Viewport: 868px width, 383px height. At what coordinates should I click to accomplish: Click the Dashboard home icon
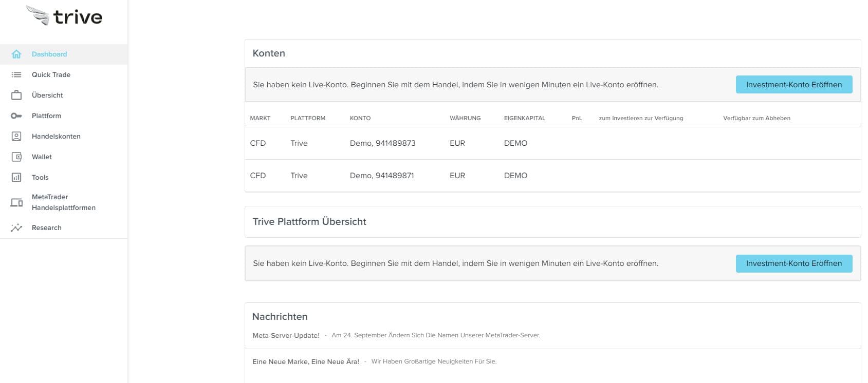[x=16, y=54]
